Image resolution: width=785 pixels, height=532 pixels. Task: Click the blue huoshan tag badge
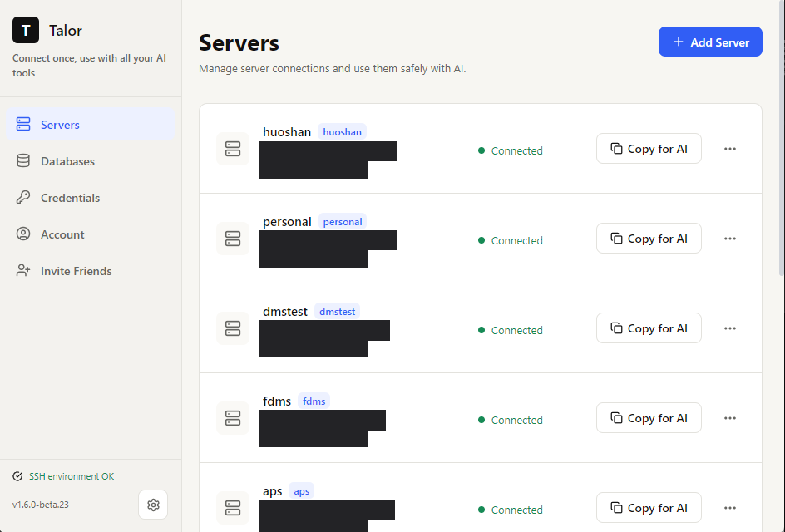coord(342,131)
